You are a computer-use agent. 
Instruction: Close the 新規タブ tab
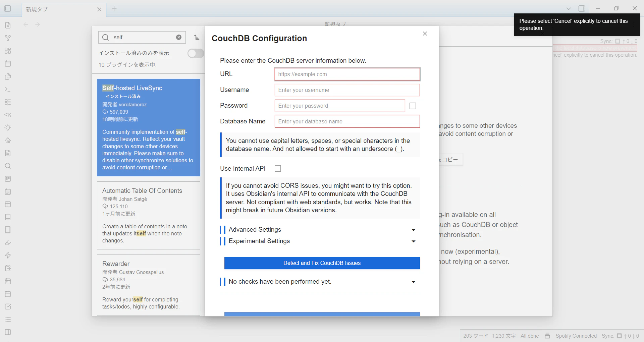pos(99,9)
